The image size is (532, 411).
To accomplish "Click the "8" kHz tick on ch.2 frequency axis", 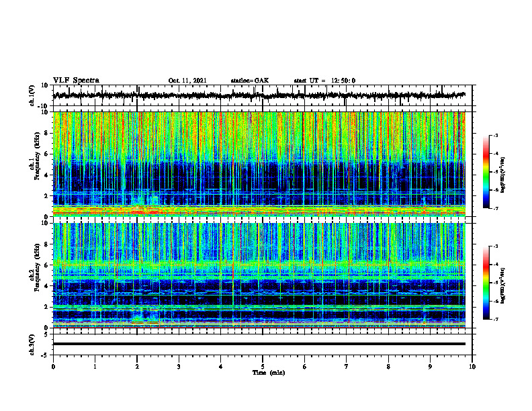I will pyautogui.click(x=46, y=244).
